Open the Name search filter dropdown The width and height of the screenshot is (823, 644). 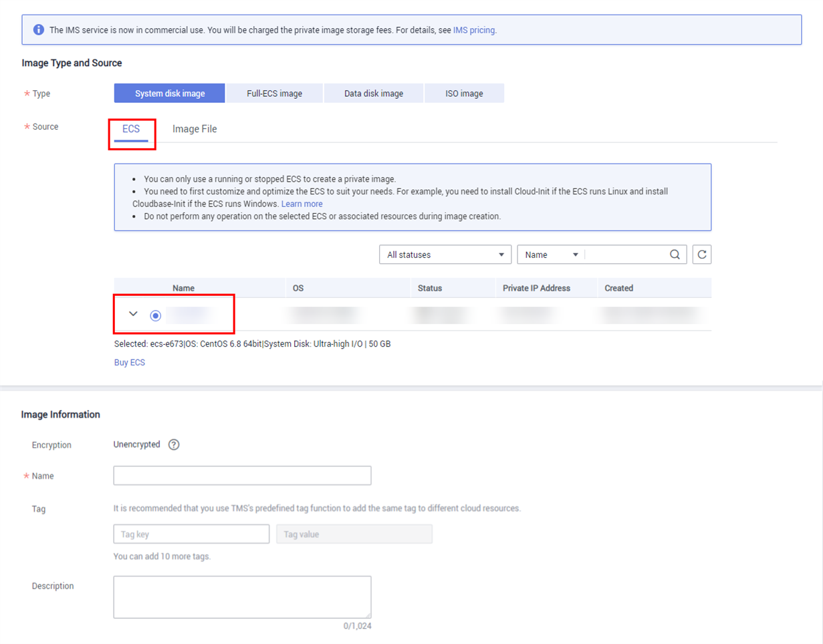(x=551, y=255)
